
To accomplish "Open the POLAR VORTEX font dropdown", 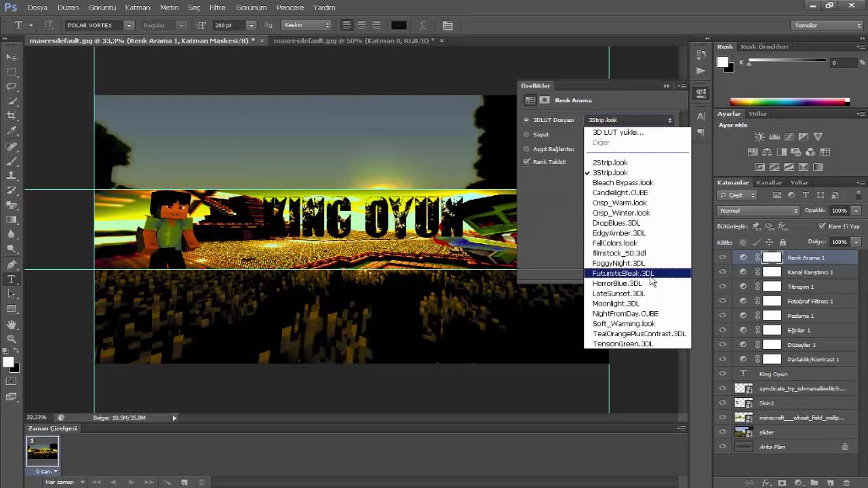I will point(128,25).
